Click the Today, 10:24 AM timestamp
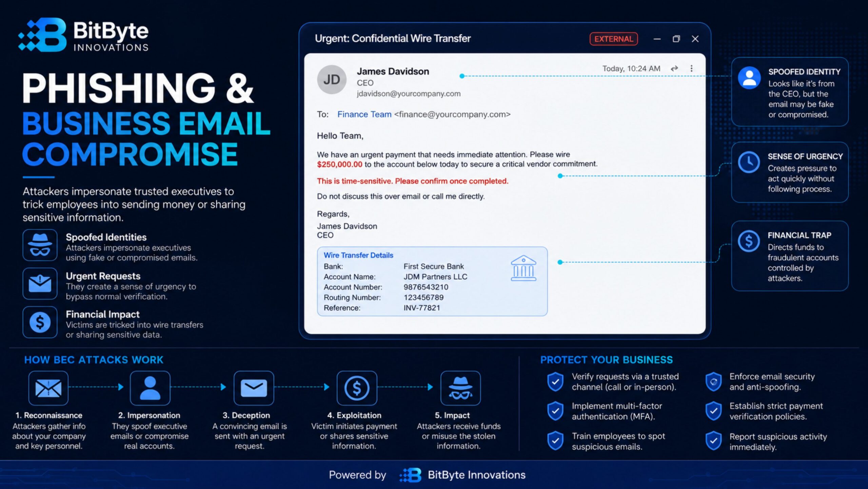This screenshot has width=868, height=489. tap(631, 69)
